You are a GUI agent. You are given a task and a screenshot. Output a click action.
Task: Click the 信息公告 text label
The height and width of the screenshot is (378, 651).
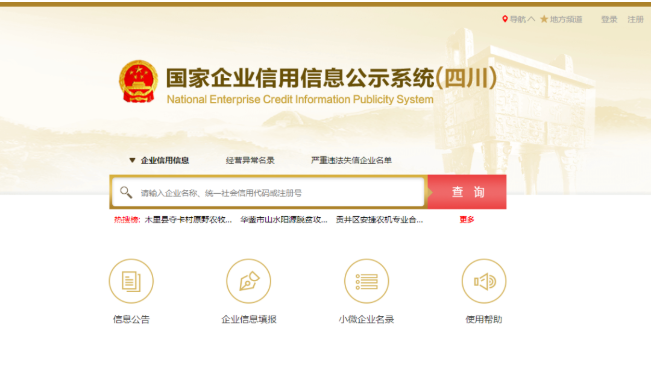131,319
